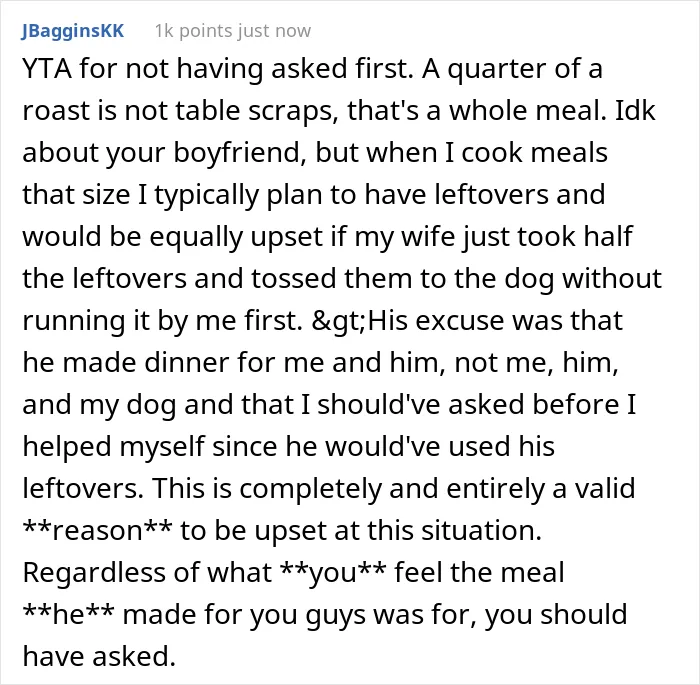
Task: Click the "**he**" bold markup text
Action: pos(68,614)
